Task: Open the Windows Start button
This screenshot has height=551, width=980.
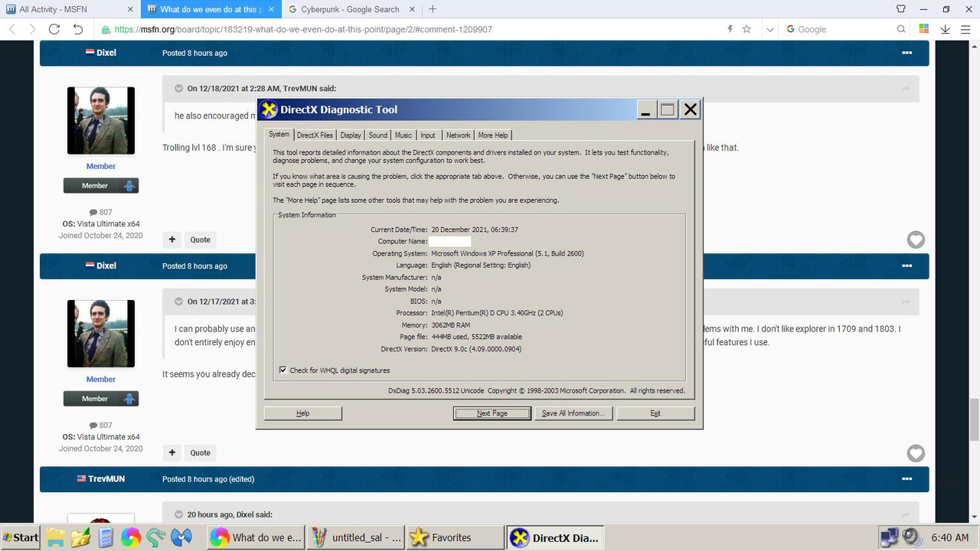Action: (21, 537)
